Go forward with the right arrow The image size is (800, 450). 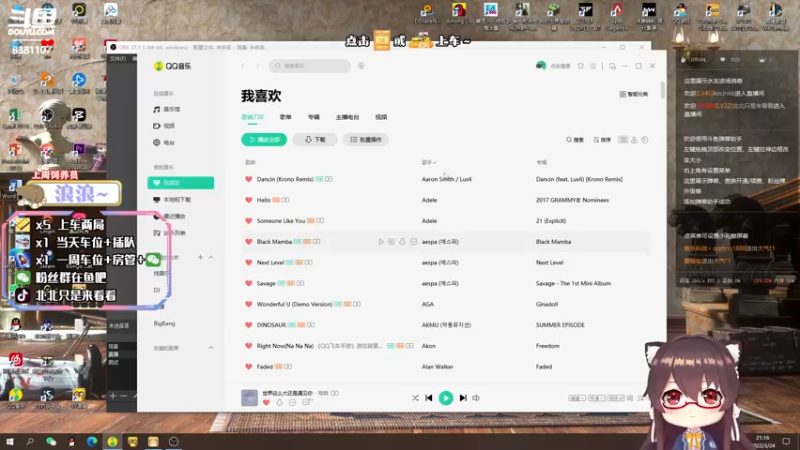(x=258, y=66)
